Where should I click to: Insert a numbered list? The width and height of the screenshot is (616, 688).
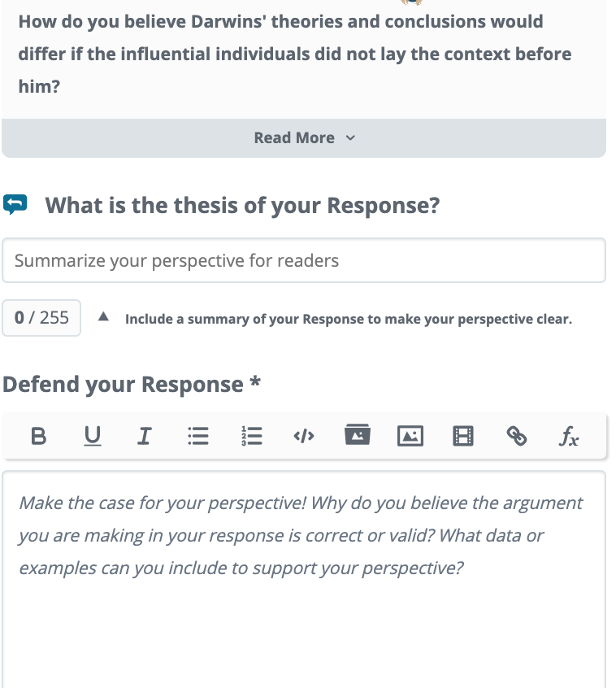[252, 436]
